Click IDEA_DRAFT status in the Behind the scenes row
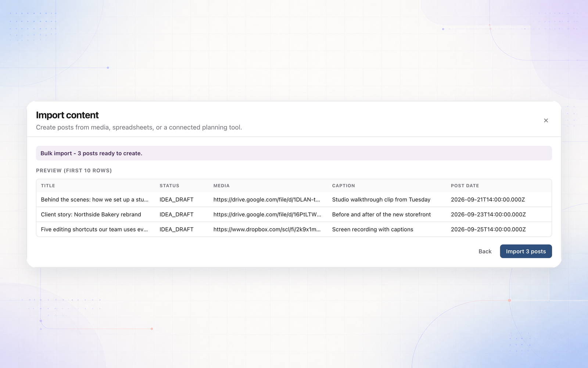588x368 pixels. (x=176, y=199)
